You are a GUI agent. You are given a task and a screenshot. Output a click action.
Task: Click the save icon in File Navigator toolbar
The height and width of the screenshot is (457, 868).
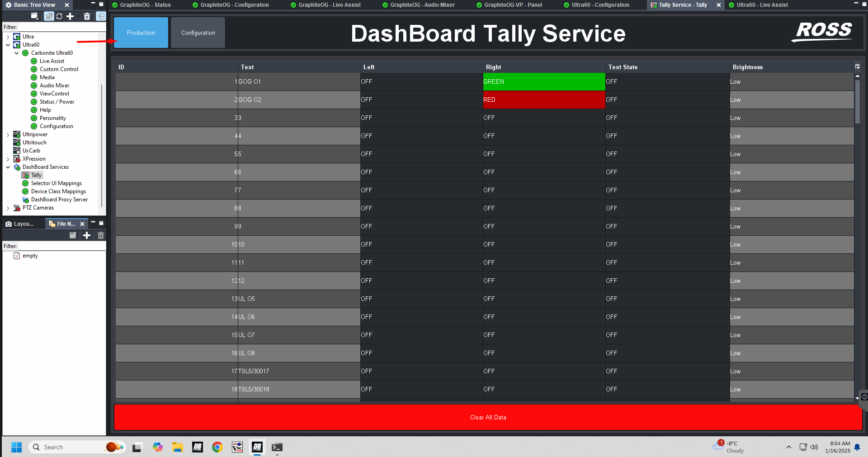[73, 235]
